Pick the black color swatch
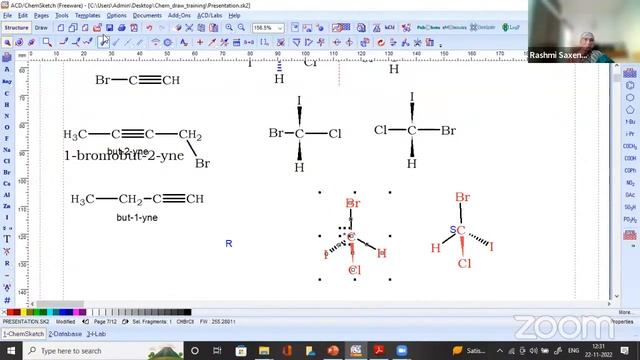 point(187,312)
